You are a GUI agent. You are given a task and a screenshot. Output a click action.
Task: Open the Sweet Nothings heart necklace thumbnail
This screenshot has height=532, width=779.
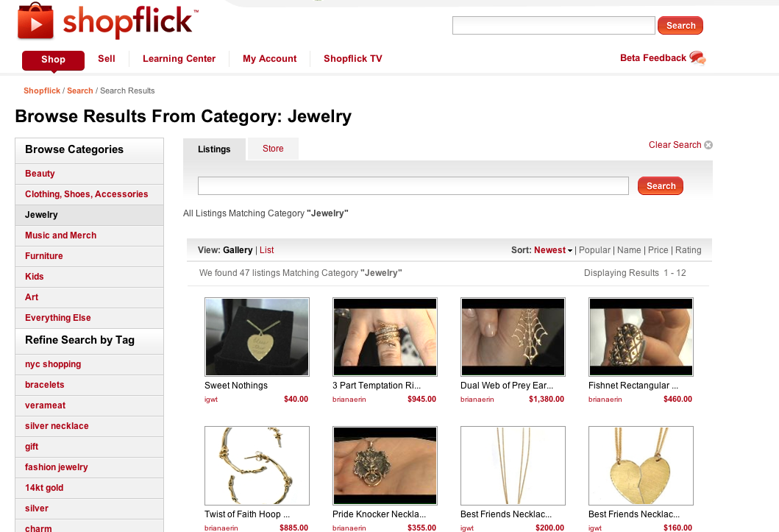257,337
